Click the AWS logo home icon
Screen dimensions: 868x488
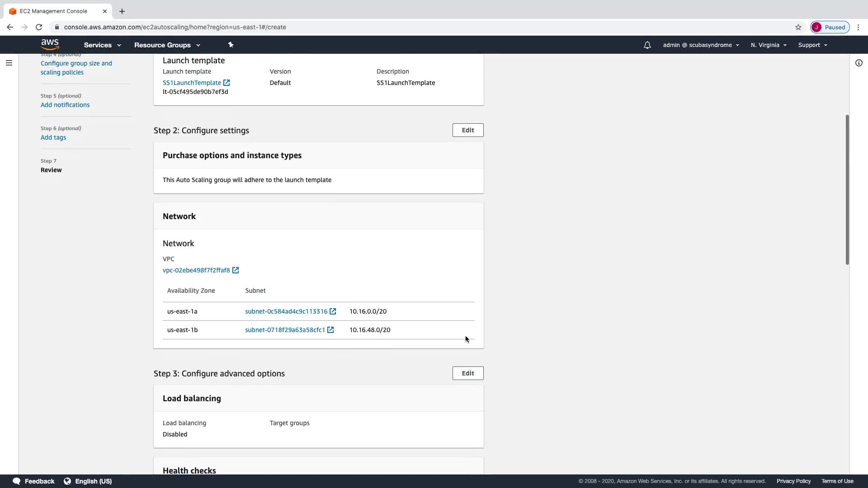click(x=50, y=44)
